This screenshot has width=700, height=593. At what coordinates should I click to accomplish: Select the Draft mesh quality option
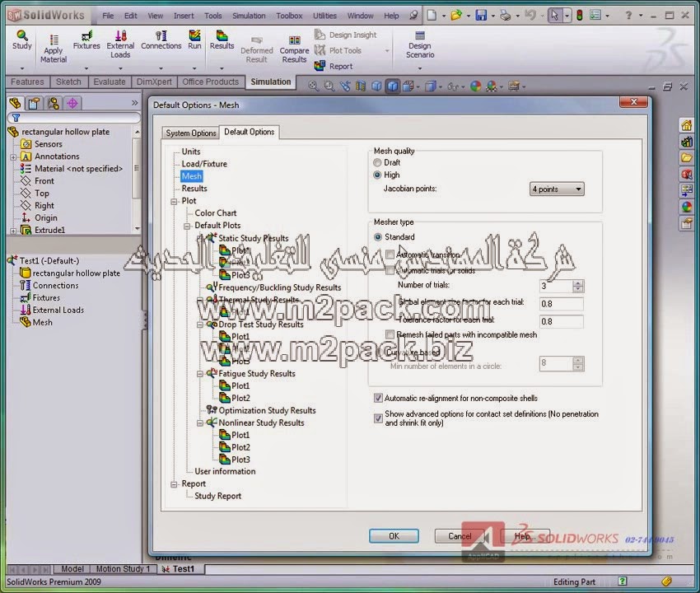[378, 162]
